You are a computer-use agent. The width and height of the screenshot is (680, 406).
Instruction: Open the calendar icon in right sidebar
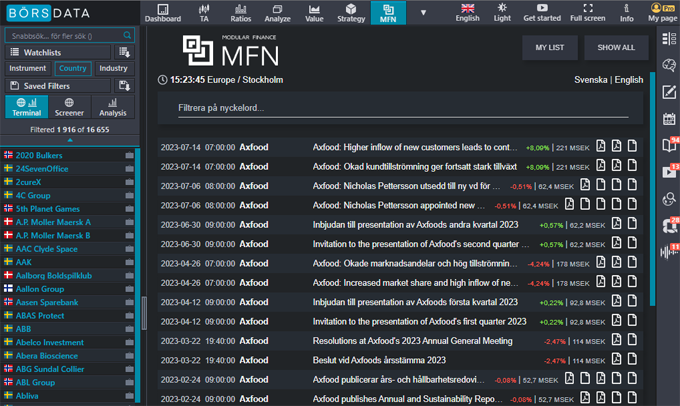(669, 118)
